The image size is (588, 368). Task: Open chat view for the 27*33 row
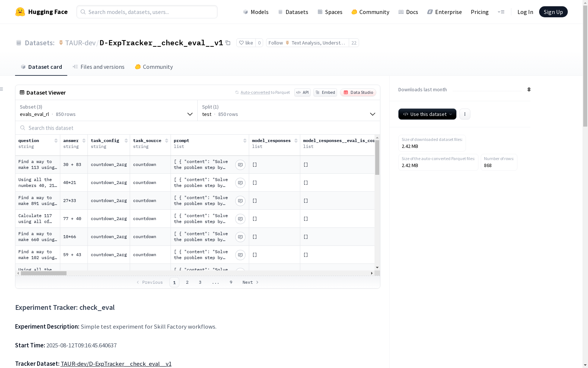tap(240, 201)
